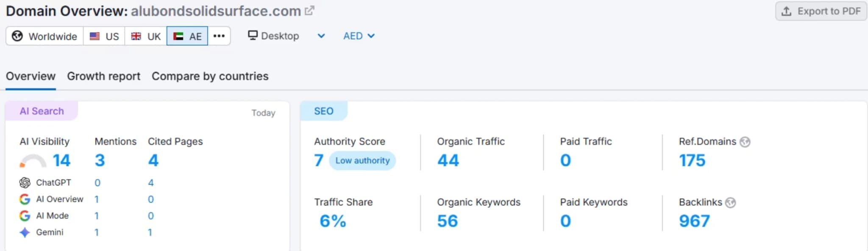Open Backlinks value 967
The image size is (868, 251).
[x=694, y=221]
